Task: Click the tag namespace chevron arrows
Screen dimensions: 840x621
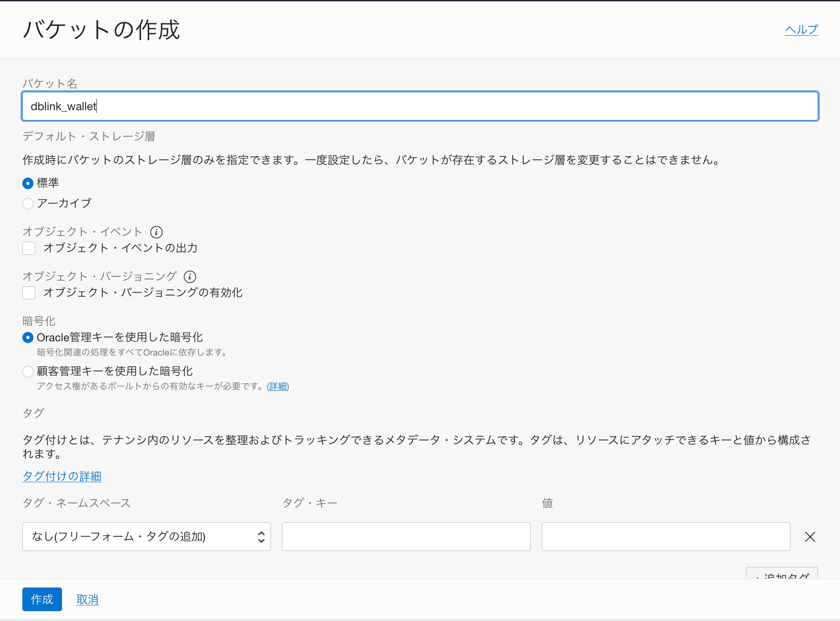Action: coord(261,537)
